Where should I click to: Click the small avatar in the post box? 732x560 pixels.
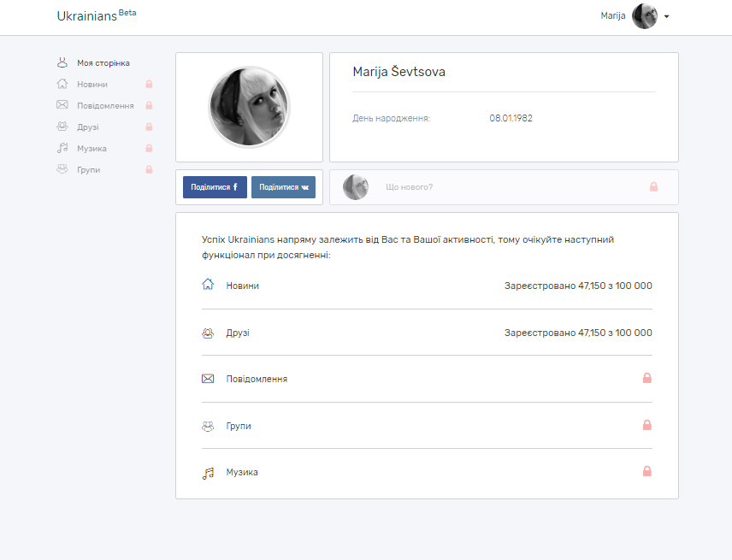point(356,187)
